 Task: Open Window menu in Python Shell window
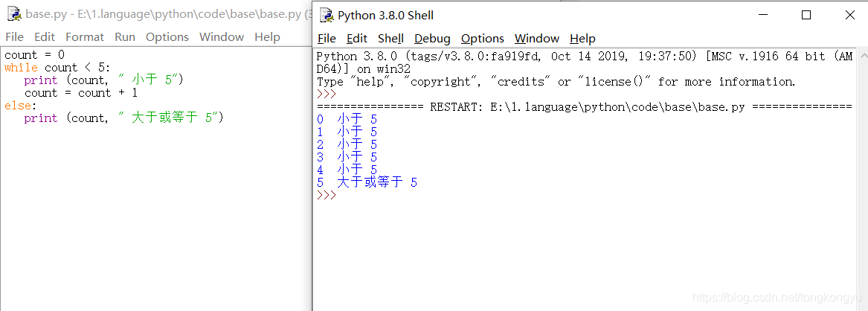click(x=537, y=39)
